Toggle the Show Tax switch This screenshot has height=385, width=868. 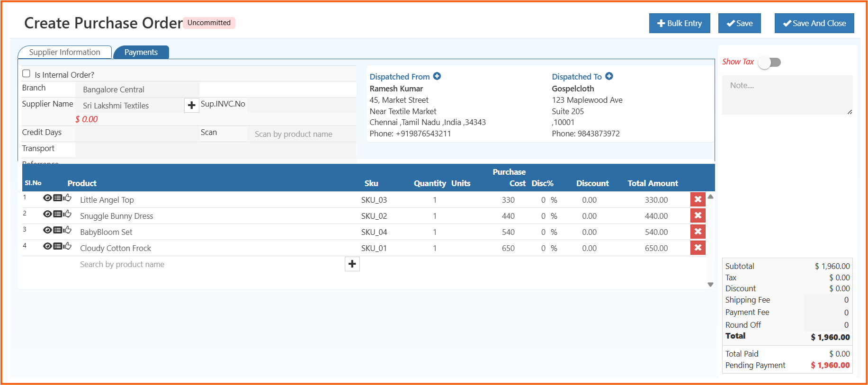[x=770, y=62]
